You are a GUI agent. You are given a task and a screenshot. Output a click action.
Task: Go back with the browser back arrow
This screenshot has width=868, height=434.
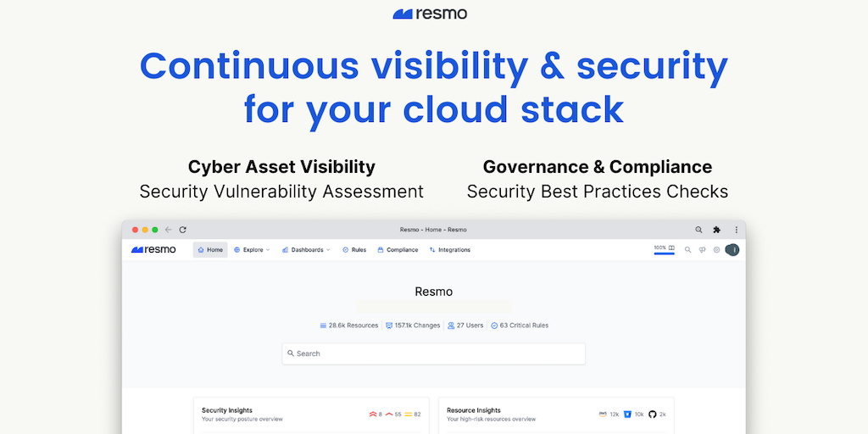click(169, 230)
